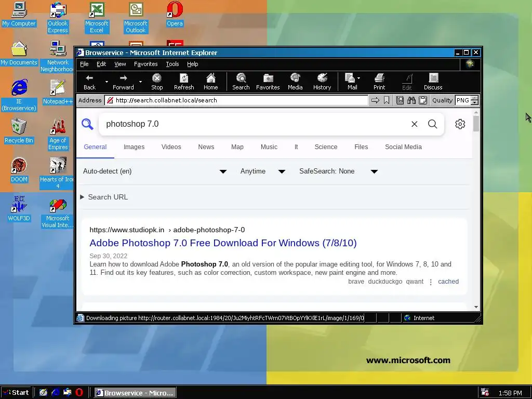Open the Edit menu

point(101,64)
